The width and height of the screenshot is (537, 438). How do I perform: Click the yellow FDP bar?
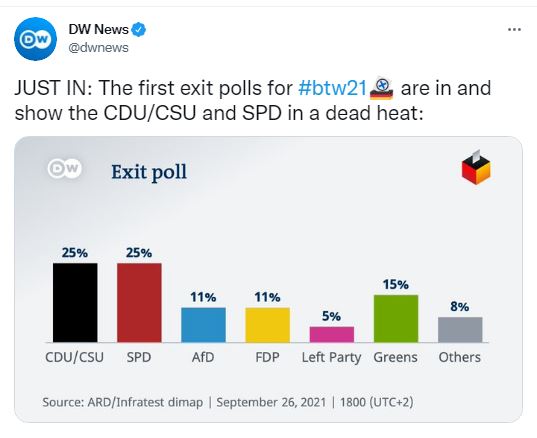pyautogui.click(x=267, y=325)
